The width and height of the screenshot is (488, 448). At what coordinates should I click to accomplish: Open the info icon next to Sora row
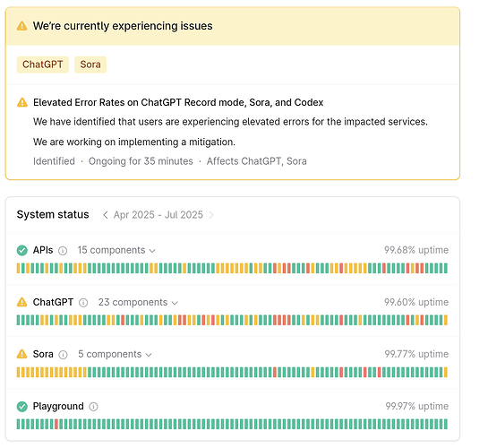click(64, 355)
